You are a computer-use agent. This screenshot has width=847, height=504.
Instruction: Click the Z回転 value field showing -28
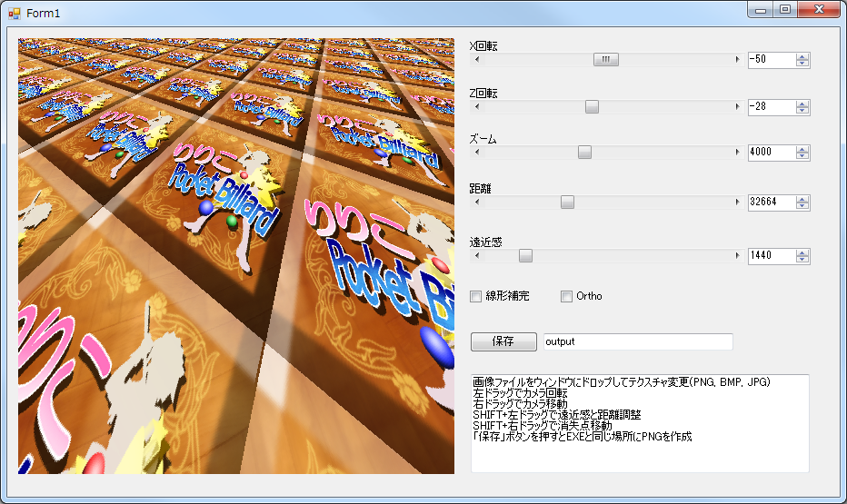coord(772,107)
